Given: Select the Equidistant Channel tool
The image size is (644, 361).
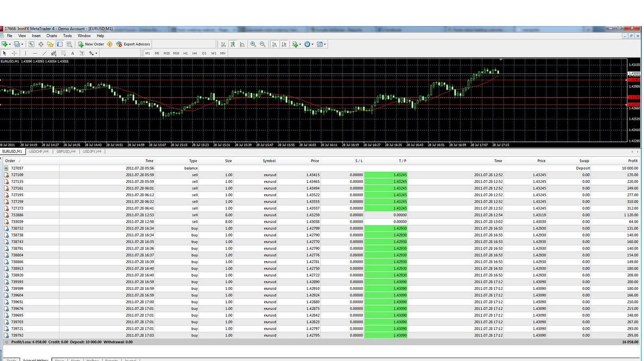Looking at the screenshot, I should (x=54, y=53).
